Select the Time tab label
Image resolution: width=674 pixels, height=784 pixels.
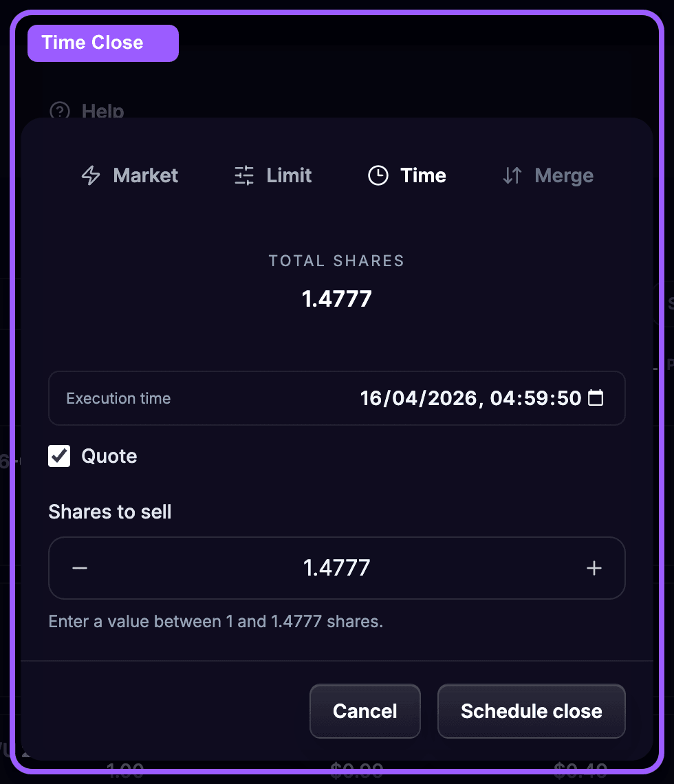tap(423, 176)
